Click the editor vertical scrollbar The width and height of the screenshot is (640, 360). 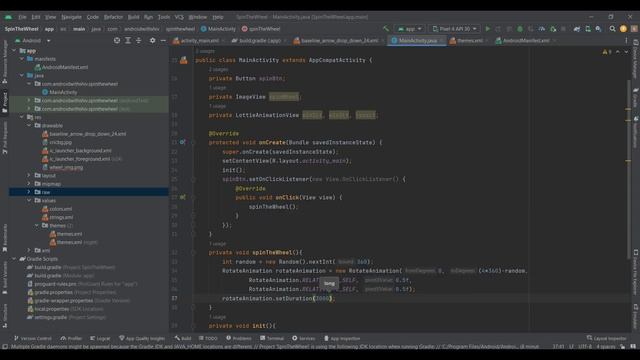629,169
